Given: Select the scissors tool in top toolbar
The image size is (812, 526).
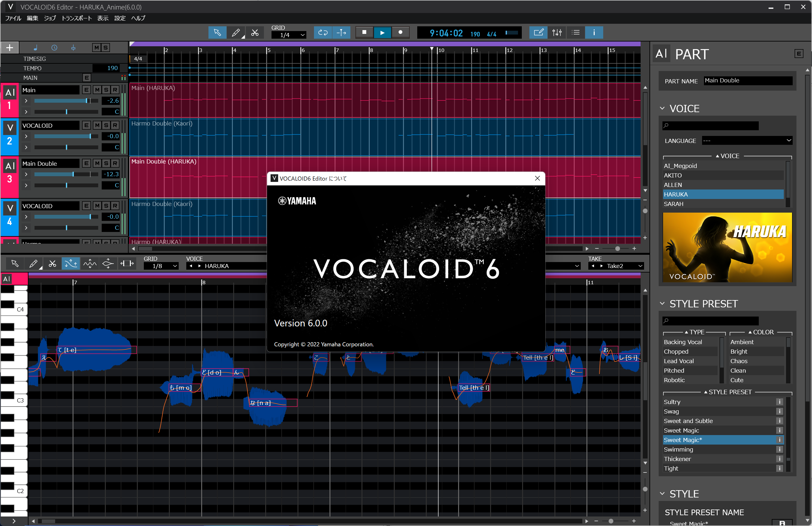Looking at the screenshot, I should coord(254,32).
